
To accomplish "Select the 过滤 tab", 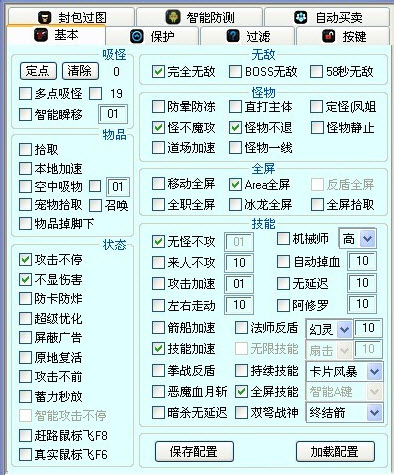I will 247,36.
